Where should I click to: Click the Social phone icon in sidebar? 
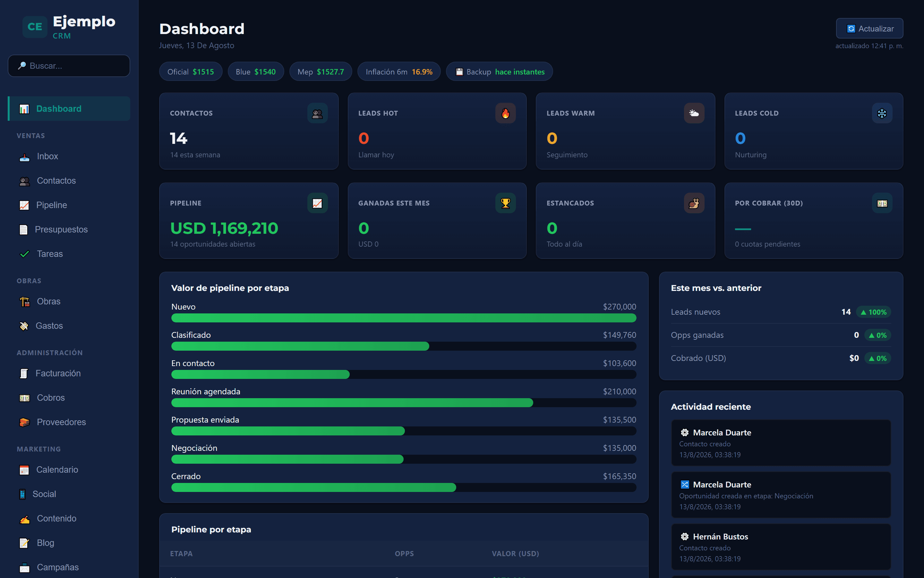(22, 494)
